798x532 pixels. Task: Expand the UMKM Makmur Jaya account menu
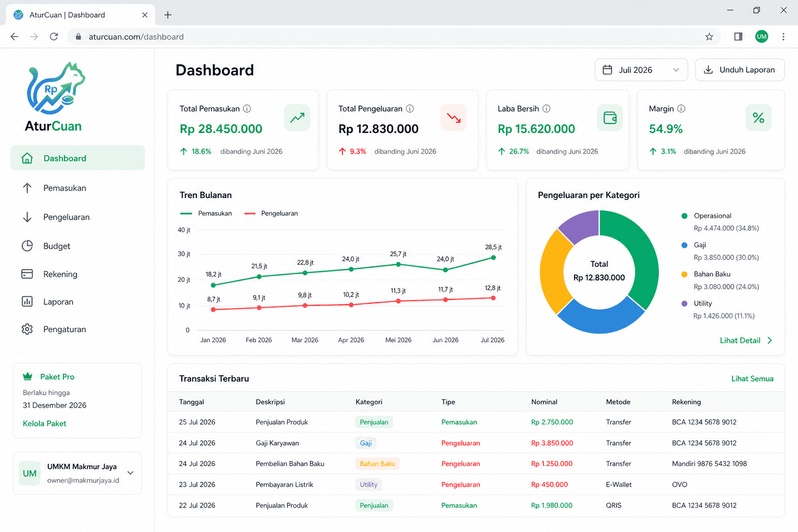pyautogui.click(x=130, y=473)
